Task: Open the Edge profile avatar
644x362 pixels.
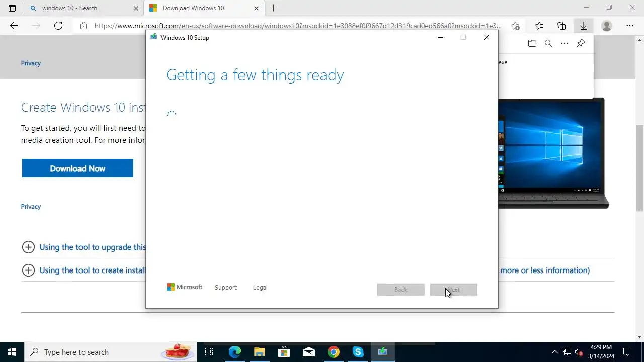Action: (607, 26)
